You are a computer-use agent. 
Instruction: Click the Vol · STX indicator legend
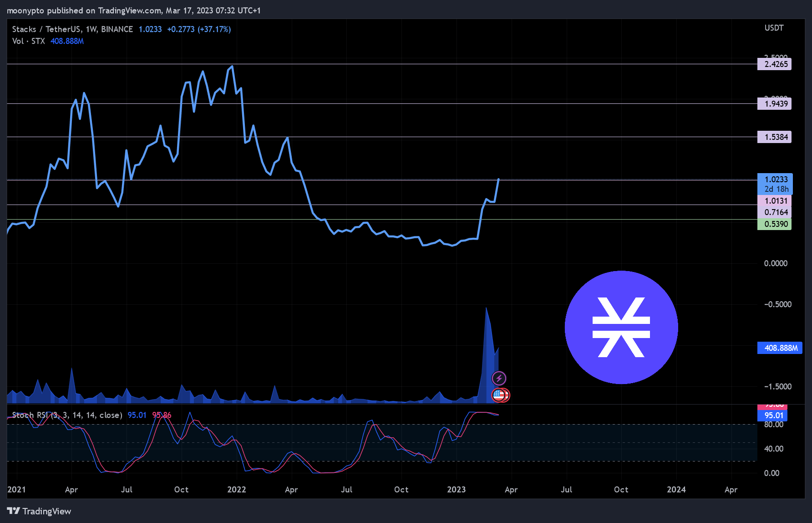tap(29, 41)
